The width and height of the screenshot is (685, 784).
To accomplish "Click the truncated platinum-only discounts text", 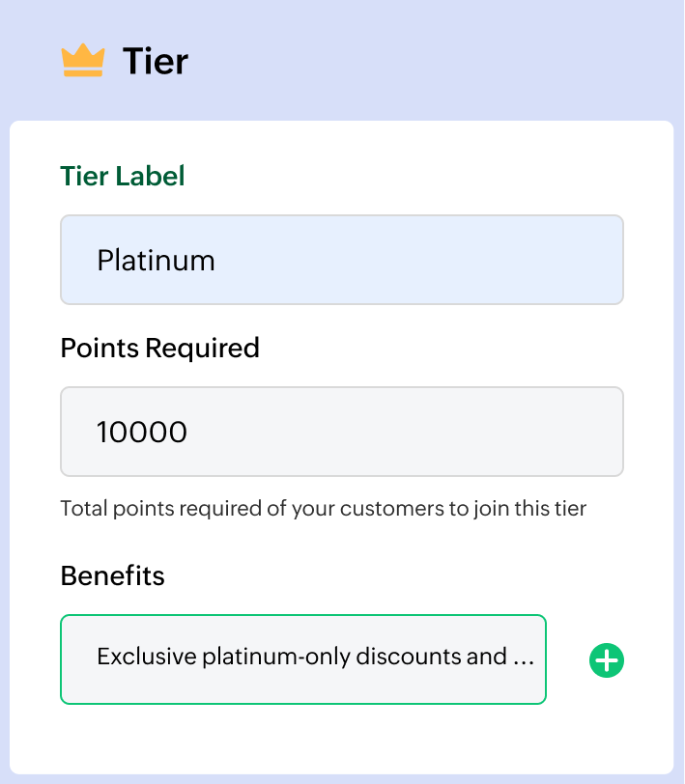I will tap(316, 657).
